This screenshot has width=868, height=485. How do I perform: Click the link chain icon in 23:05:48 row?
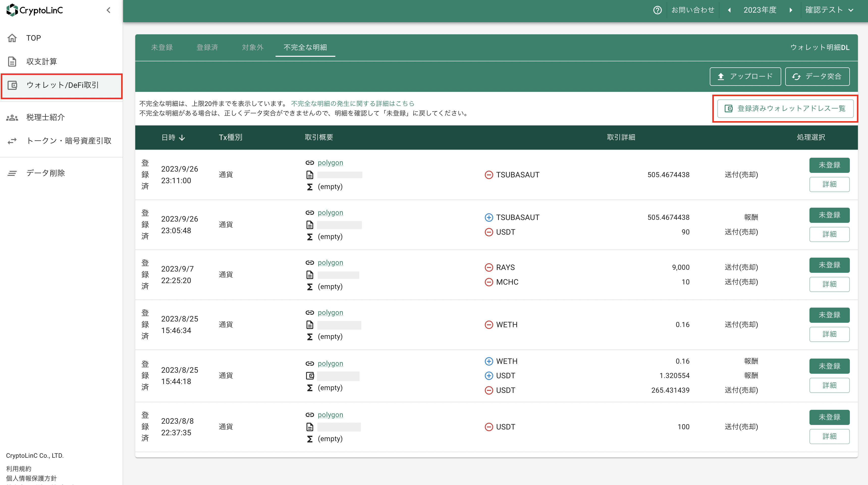click(x=310, y=213)
